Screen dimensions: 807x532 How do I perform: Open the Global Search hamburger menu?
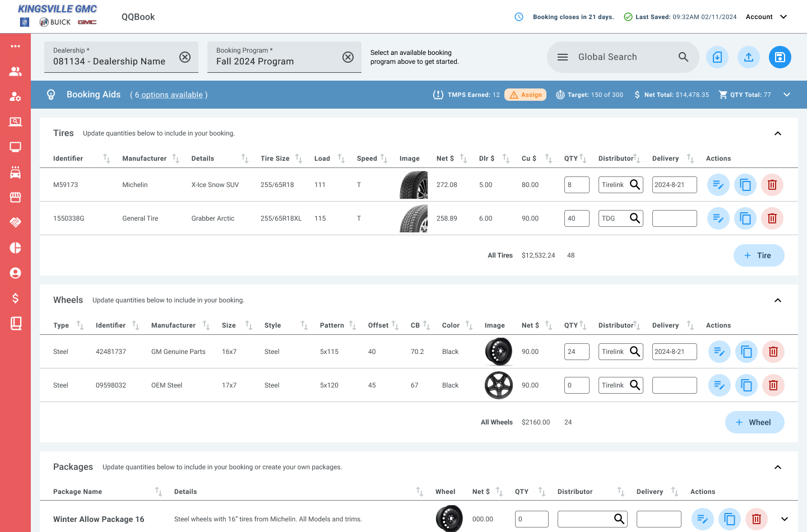(563, 57)
